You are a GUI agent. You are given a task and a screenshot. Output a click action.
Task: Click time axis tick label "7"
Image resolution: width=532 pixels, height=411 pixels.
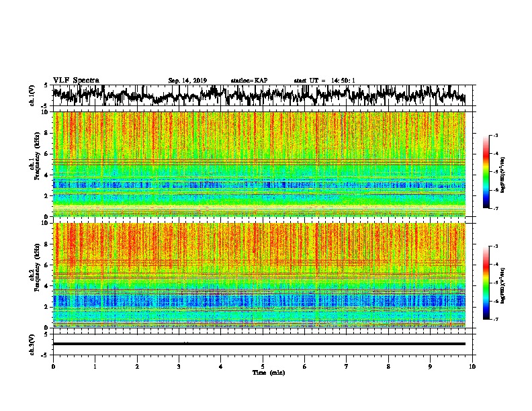click(x=347, y=367)
